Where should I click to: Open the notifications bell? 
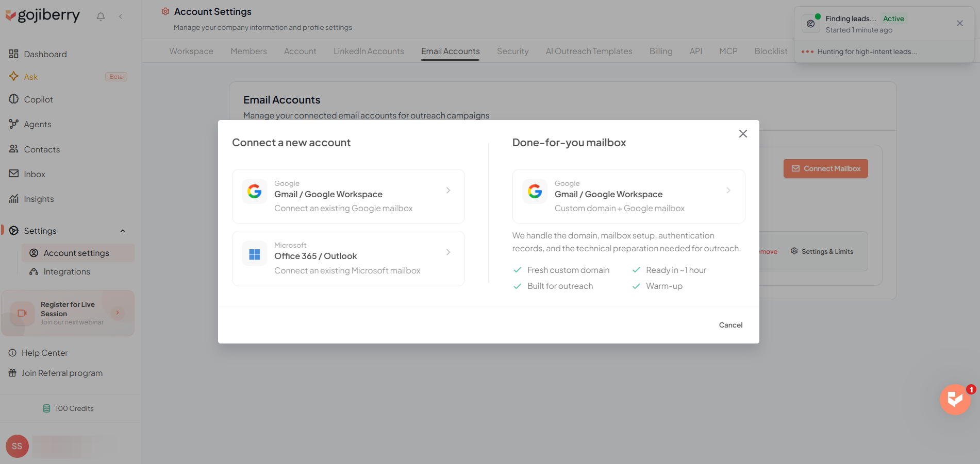pos(101,16)
